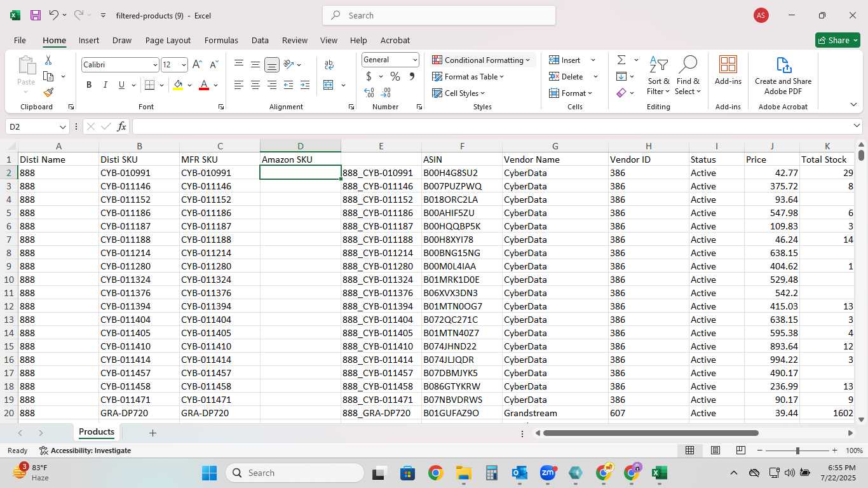Screen dimensions: 868x488
Task: Select the Products sheet tab
Action: 97,432
